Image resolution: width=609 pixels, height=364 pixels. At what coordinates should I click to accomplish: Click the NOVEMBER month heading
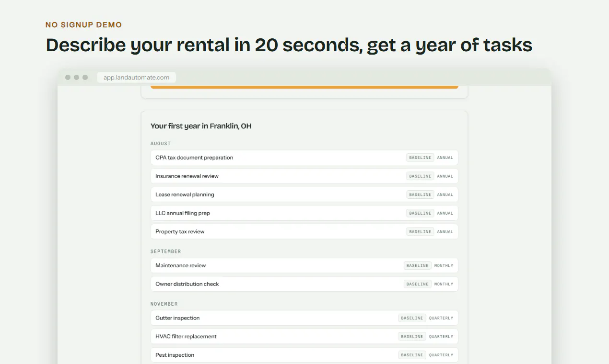tap(164, 304)
